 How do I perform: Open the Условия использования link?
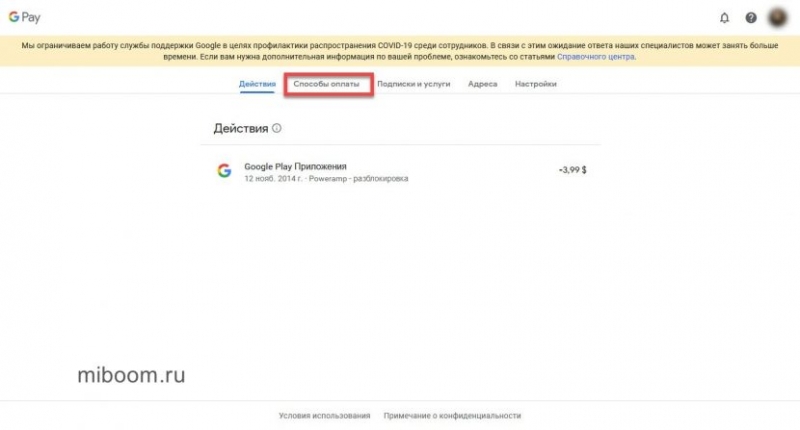(x=324, y=416)
